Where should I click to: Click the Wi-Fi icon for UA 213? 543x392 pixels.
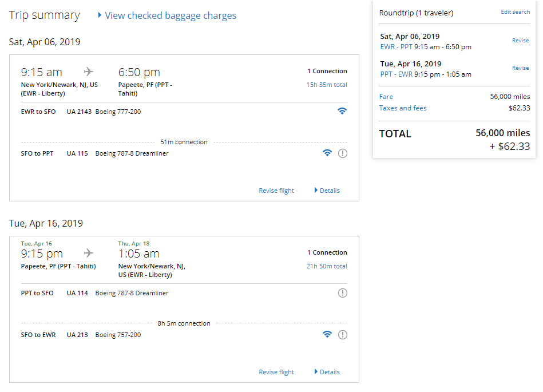pyautogui.click(x=327, y=334)
